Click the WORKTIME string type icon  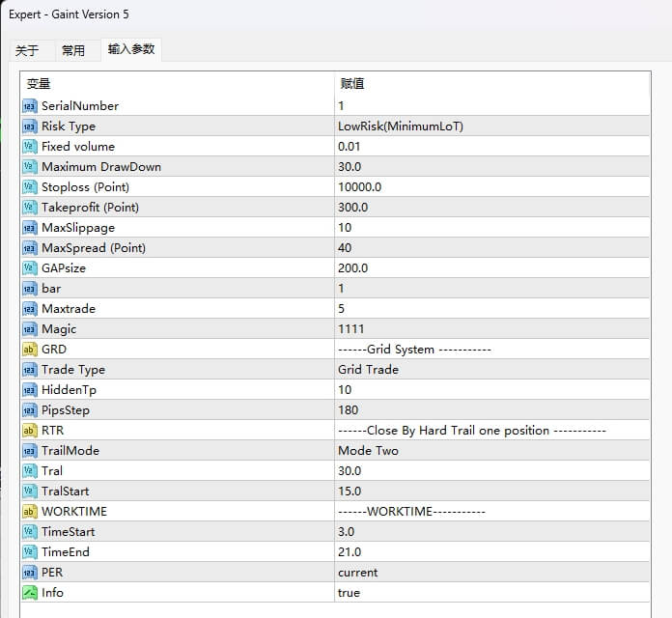[x=29, y=512]
